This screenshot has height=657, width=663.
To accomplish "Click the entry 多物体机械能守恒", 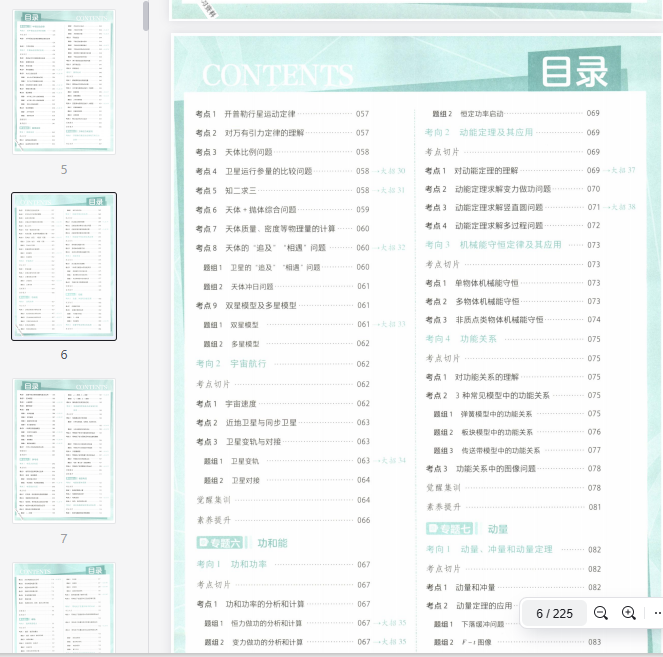I will point(487,301).
